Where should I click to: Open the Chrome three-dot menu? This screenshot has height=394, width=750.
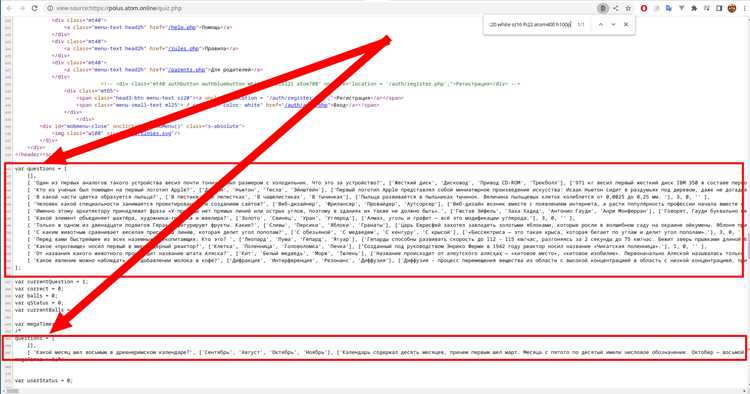coord(744,8)
